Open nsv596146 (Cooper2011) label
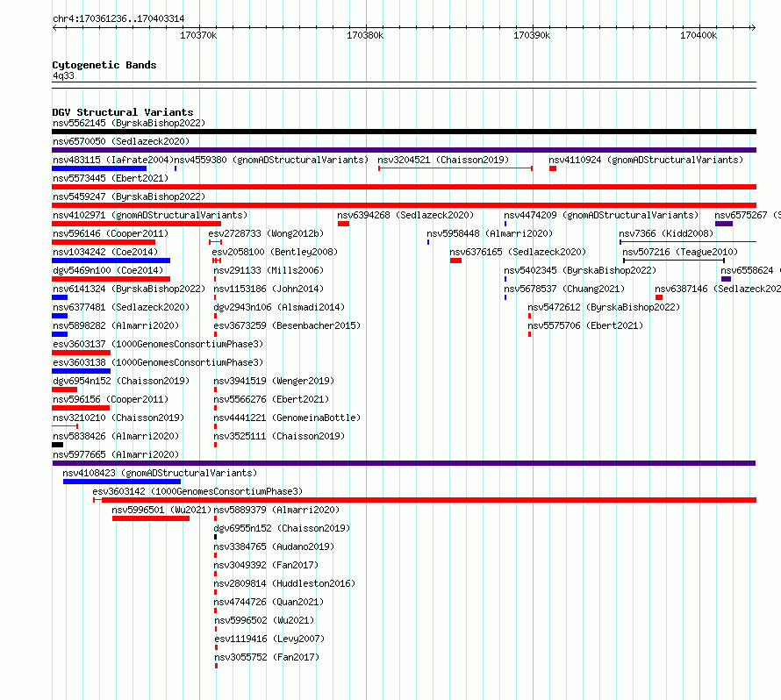Screen dimensions: 781x700 coord(111,233)
